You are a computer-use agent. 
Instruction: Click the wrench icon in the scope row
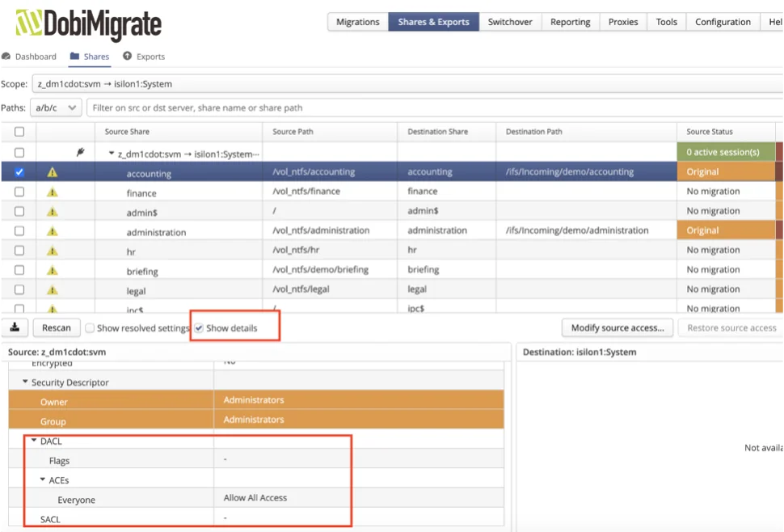(81, 152)
